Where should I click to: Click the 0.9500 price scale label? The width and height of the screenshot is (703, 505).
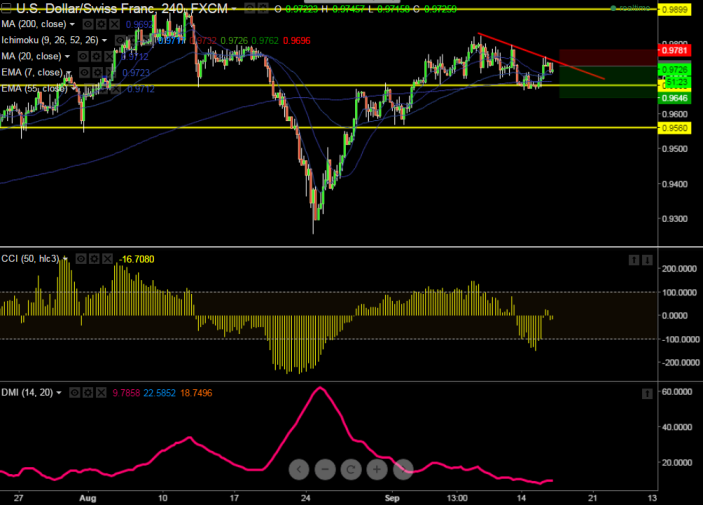point(675,149)
